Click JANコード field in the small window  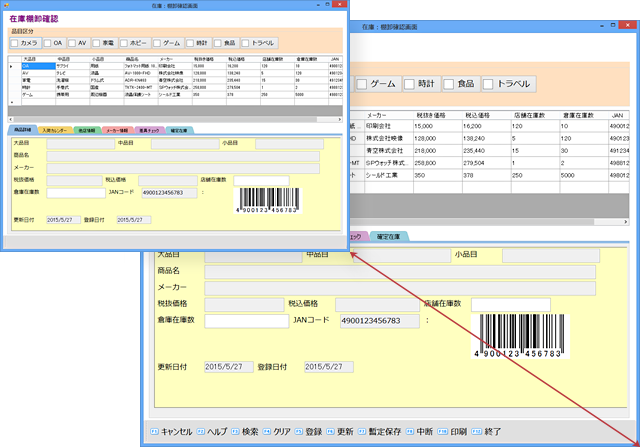tap(169, 193)
